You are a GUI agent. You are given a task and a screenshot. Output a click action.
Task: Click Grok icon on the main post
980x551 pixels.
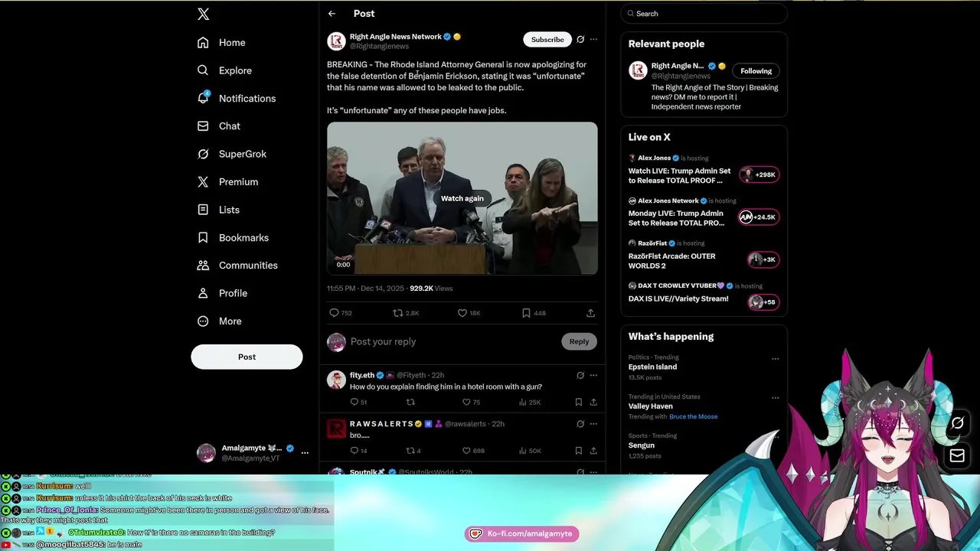[580, 39]
